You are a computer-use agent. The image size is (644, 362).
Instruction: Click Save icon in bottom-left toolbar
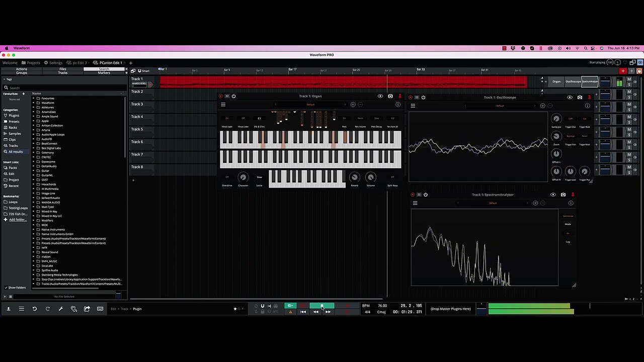(x=8, y=309)
